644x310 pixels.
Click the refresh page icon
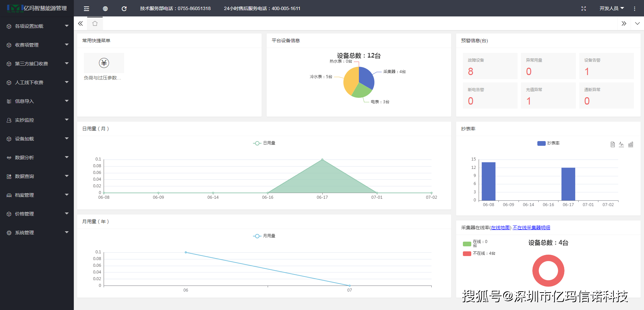[124, 9]
